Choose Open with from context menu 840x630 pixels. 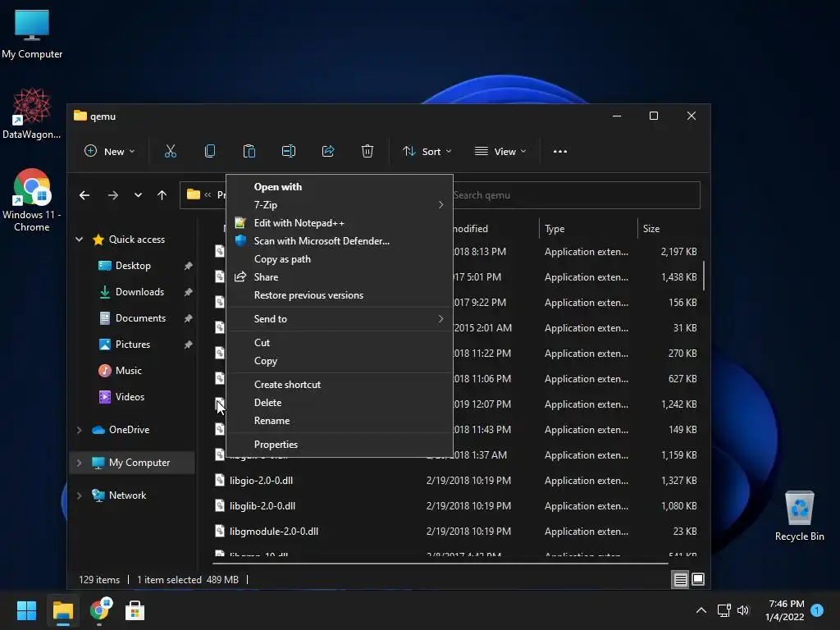click(x=340, y=187)
